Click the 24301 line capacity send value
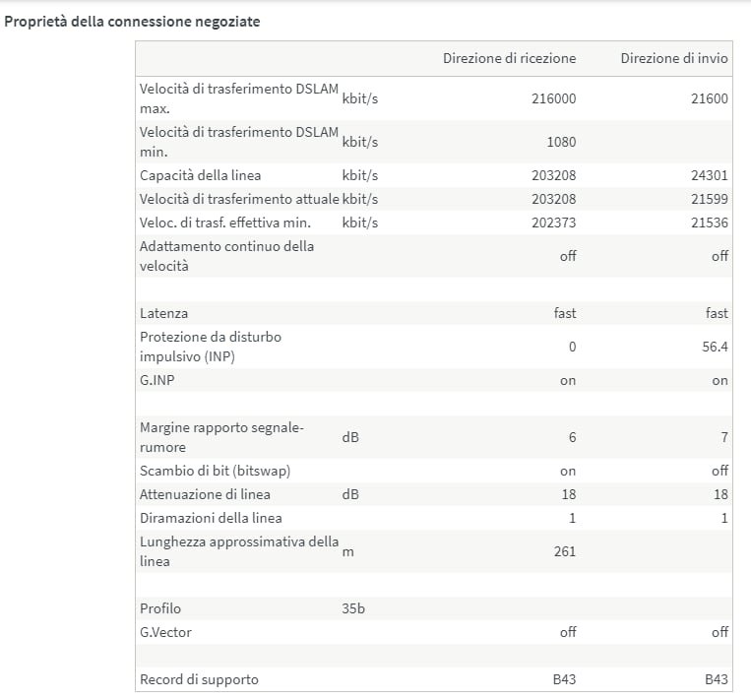This screenshot has height=700, width=751. [x=710, y=175]
